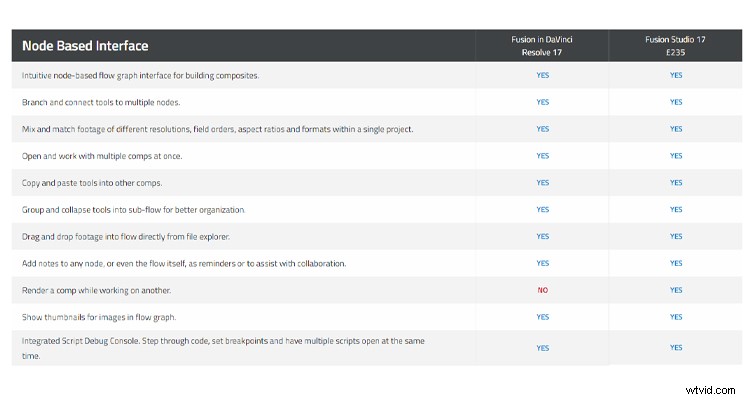Click the DaVinci Resolve YES for Integrated Script Debug Console
755x400 pixels.
click(x=542, y=348)
